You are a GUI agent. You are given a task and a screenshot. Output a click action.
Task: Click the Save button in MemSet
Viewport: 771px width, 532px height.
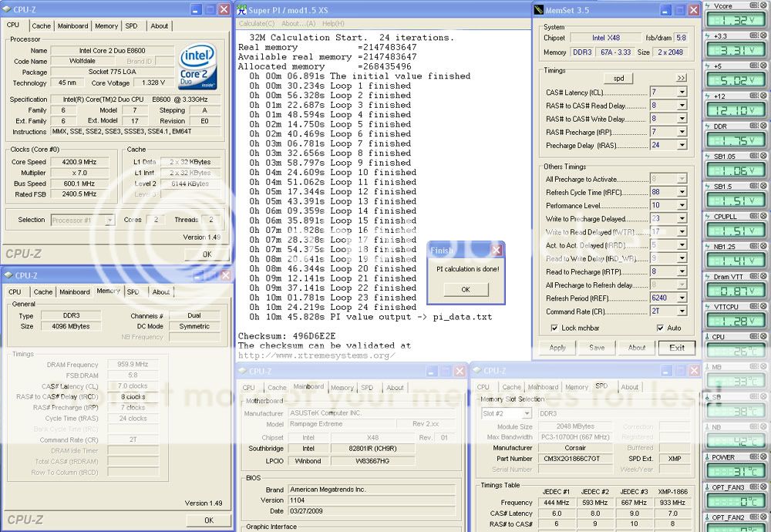(x=597, y=348)
